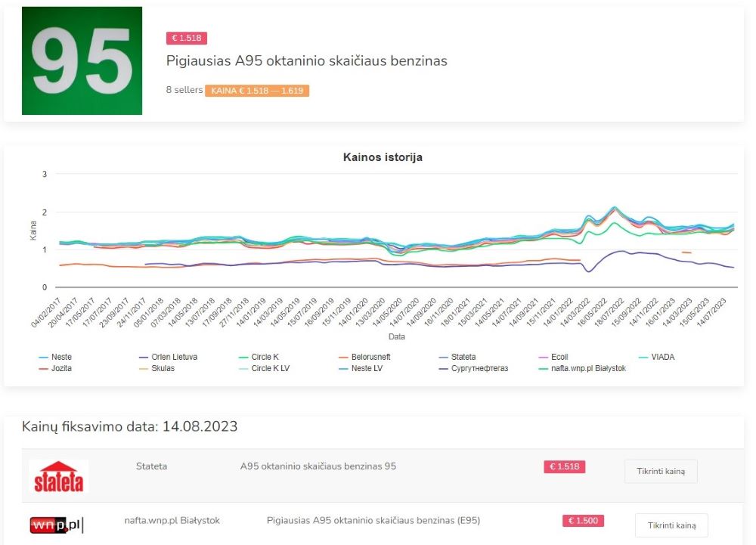Hide Circle K line via legend
Screen dimensions: 756x545
coord(264,357)
